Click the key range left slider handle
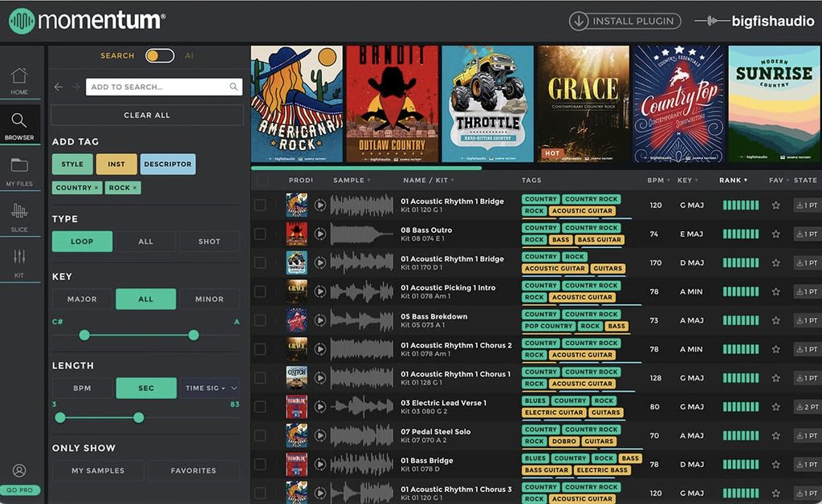The image size is (822, 504). coord(84,335)
